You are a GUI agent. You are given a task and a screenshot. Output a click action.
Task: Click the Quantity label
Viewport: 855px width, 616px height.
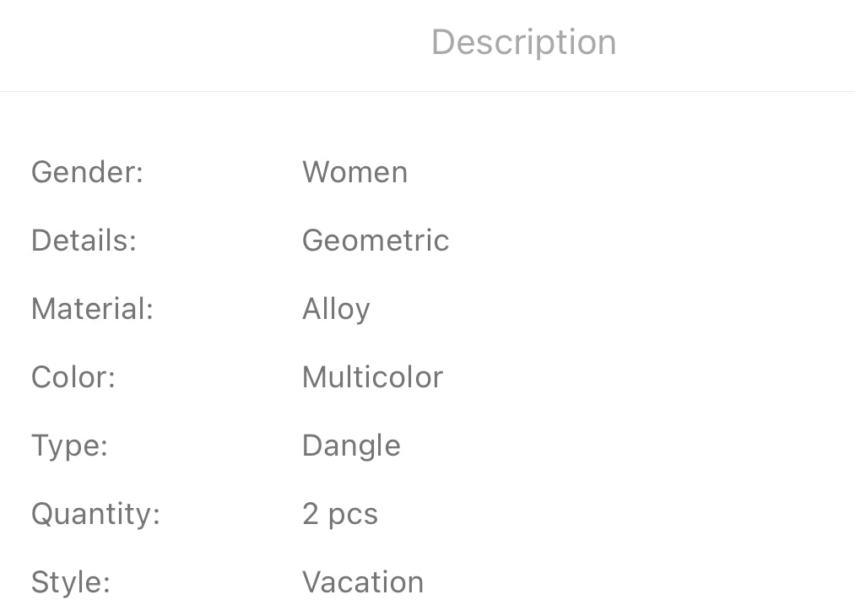point(95,514)
